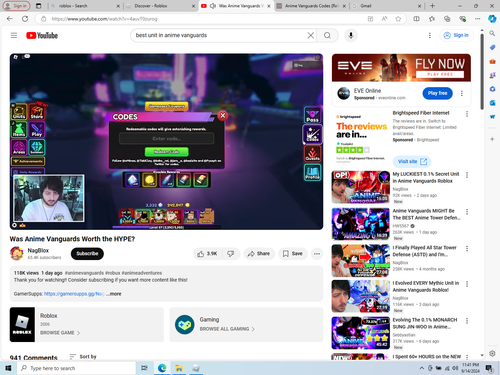Go back with browser back arrow
This screenshot has width=500, height=375.
(10, 19)
